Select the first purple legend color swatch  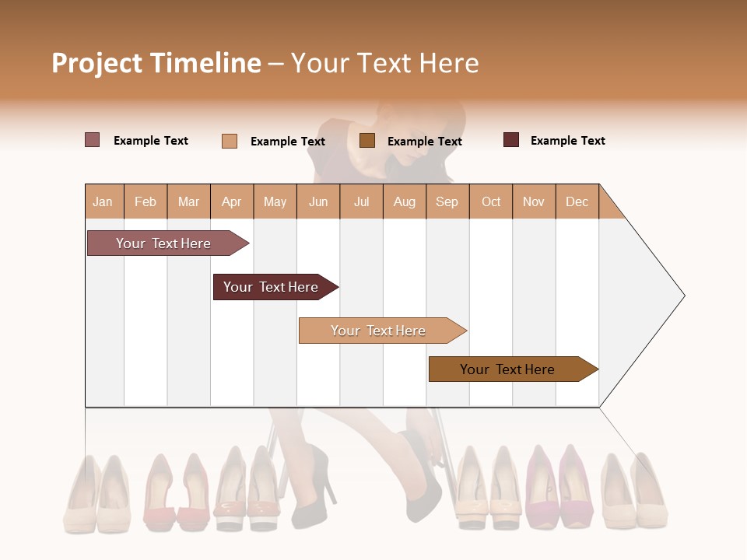pyautogui.click(x=92, y=139)
